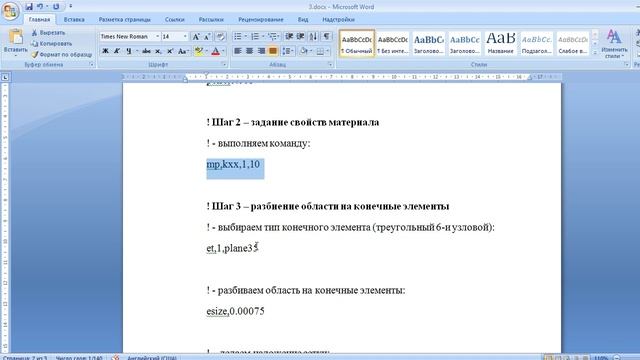The width and height of the screenshot is (640, 360).
Task: Activate Формат по образцу painter
Action: (62, 54)
